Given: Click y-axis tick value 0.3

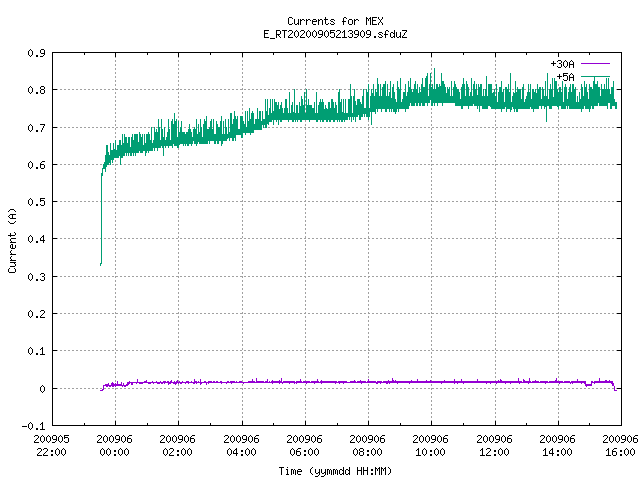Looking at the screenshot, I should 36,277.
